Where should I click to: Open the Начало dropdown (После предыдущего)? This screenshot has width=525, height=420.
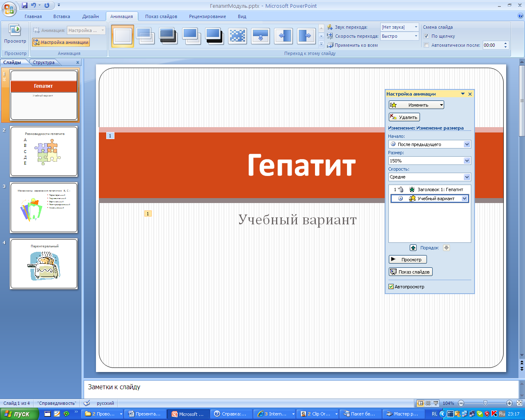pos(467,144)
